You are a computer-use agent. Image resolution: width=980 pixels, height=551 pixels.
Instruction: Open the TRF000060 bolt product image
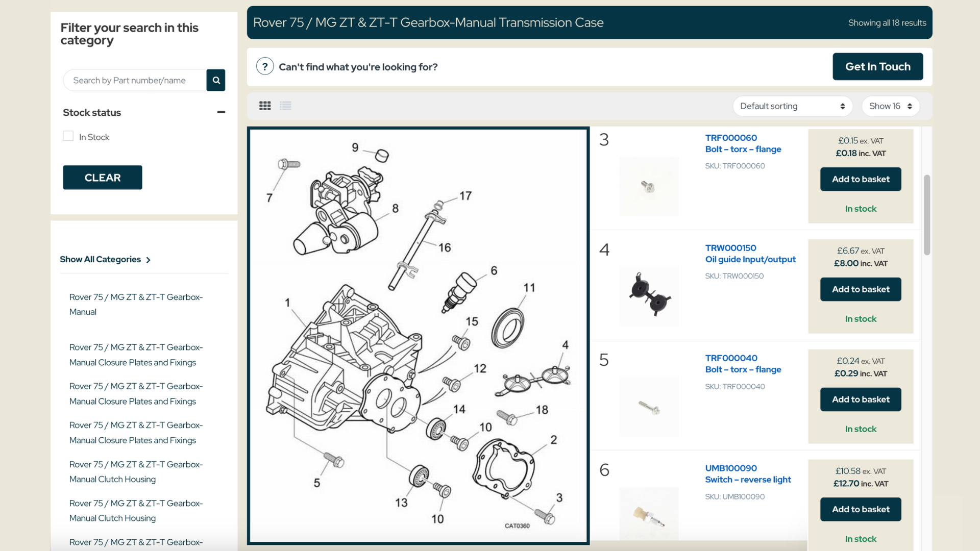(649, 186)
